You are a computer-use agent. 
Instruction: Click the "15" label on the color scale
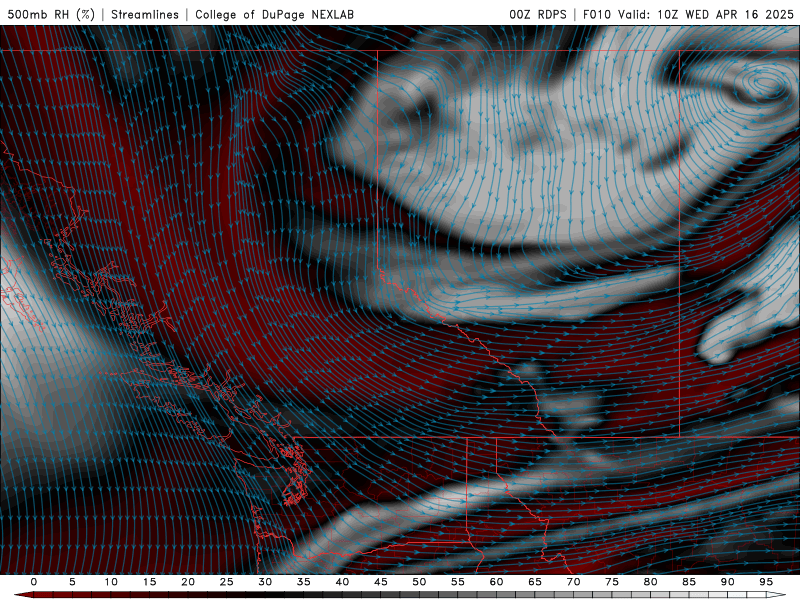tap(149, 582)
